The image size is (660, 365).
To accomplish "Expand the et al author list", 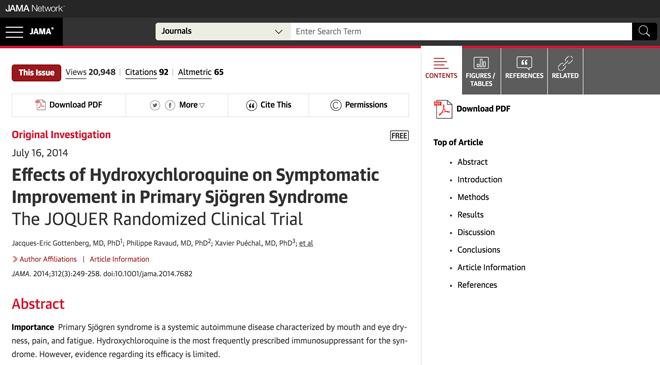I will click(306, 243).
